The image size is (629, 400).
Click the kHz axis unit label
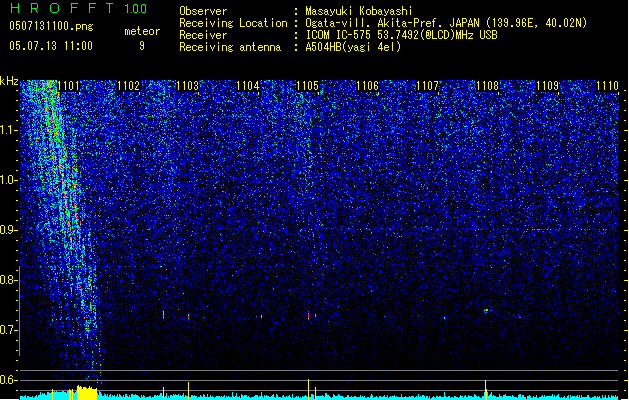coord(9,81)
